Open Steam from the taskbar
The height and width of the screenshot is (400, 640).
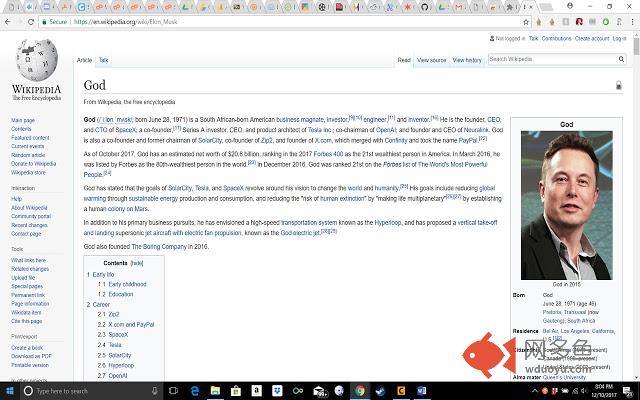pyautogui.click(x=380, y=391)
